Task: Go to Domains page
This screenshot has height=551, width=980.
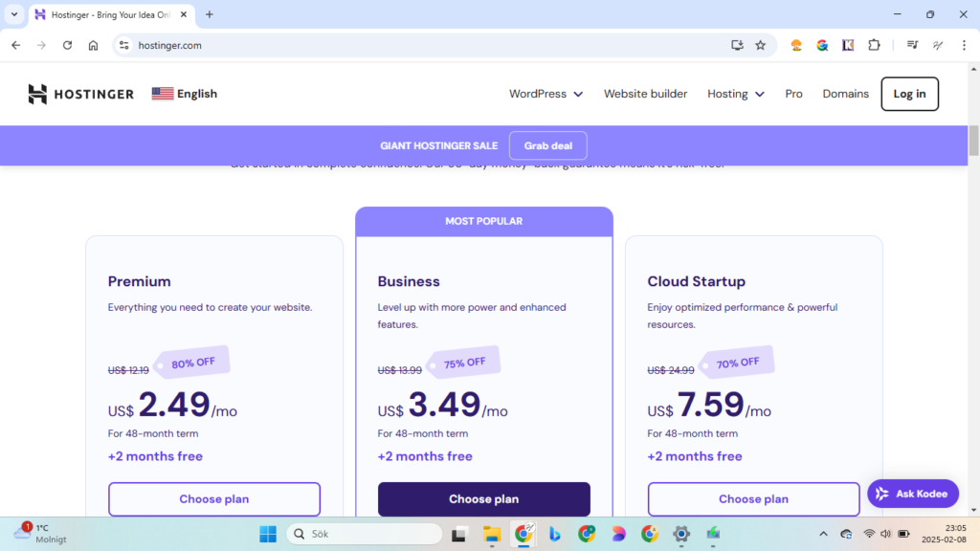Action: click(845, 94)
